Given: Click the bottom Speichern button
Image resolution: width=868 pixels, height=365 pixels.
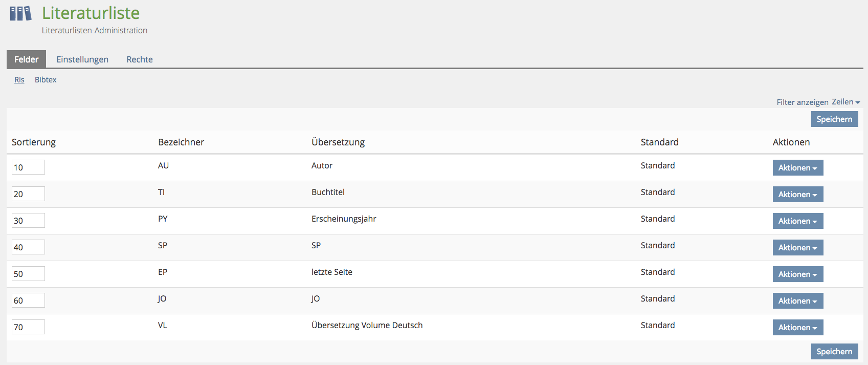Looking at the screenshot, I should (x=834, y=352).
